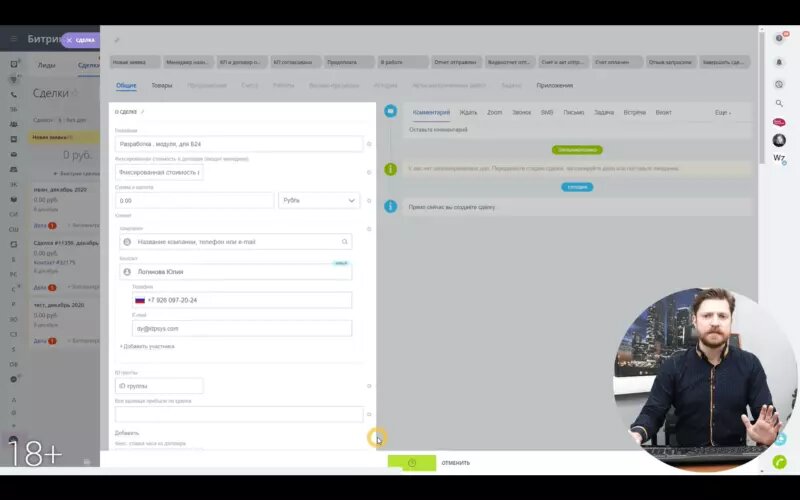Open the Встреча timeline tab
The image size is (800, 500).
(x=634, y=112)
